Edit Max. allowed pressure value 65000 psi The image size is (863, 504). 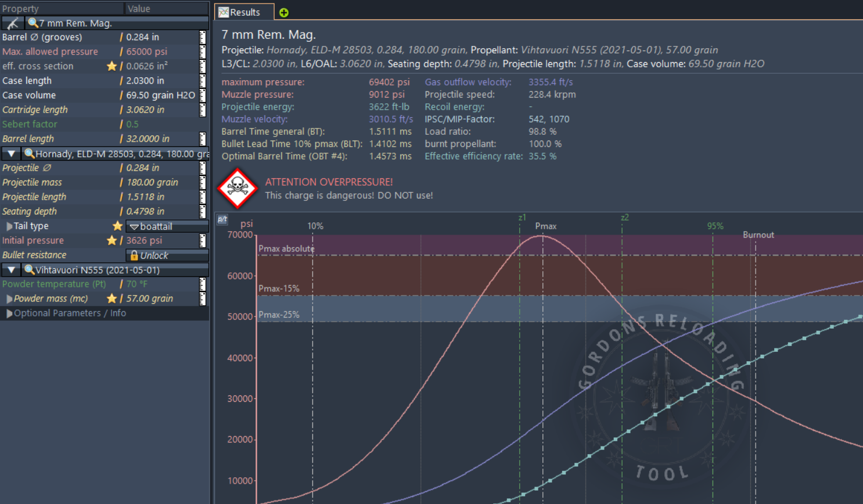[147, 52]
